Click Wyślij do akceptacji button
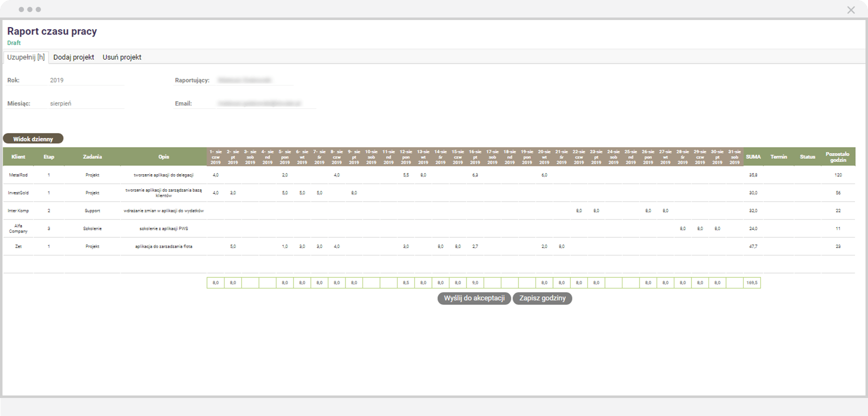868x416 pixels. 474,298
